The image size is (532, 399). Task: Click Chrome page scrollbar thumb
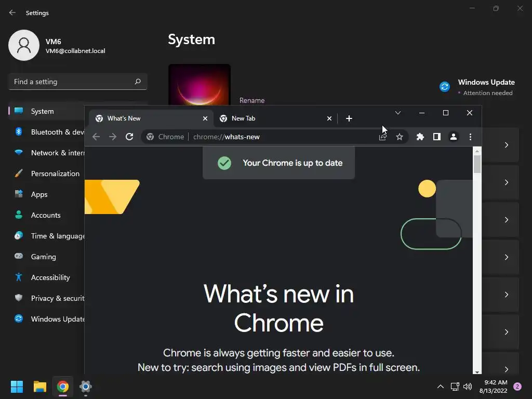[x=477, y=164]
